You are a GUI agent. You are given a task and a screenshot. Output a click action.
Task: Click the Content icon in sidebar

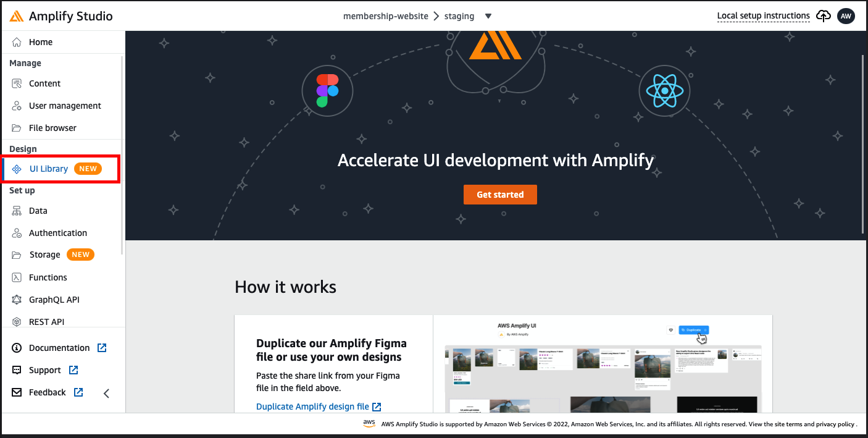tap(17, 83)
